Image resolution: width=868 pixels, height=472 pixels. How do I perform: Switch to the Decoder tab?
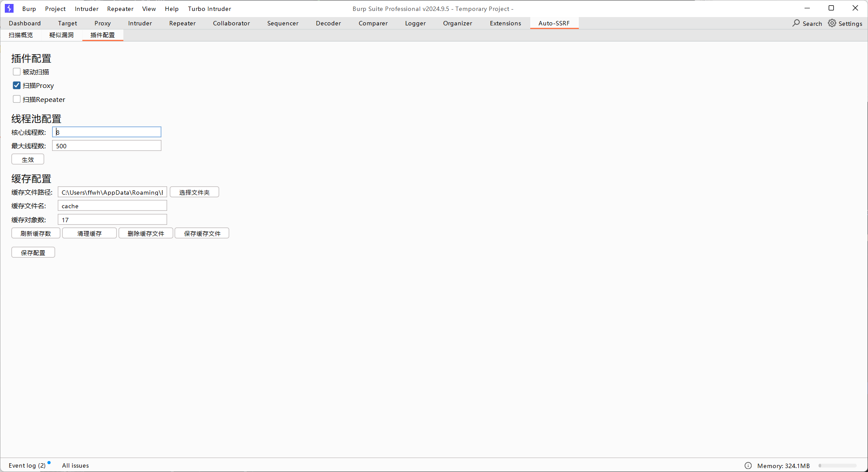328,23
